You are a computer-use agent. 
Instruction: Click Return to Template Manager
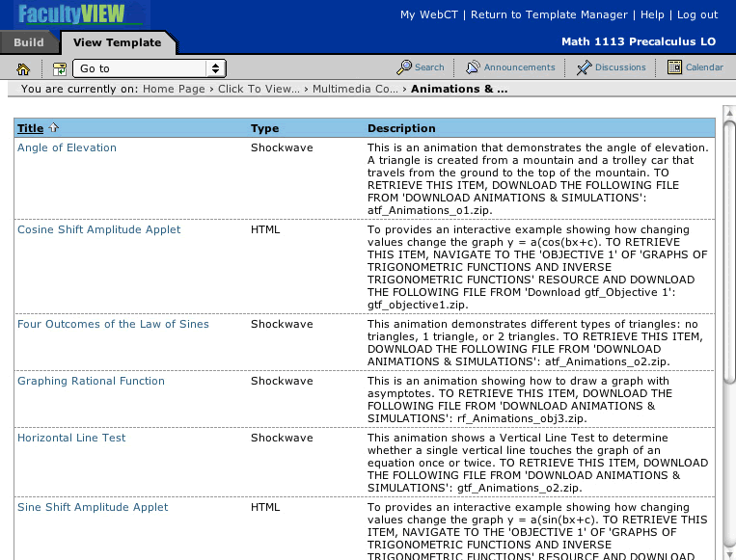pyautogui.click(x=549, y=14)
